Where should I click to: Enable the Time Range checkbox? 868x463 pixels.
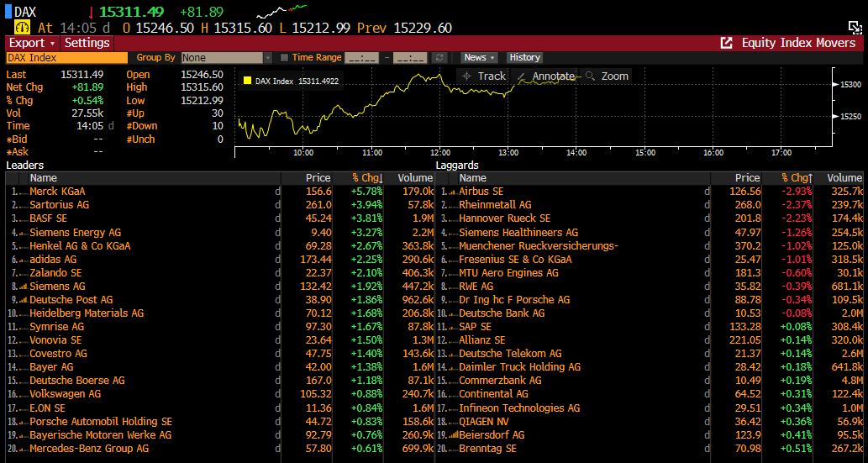(x=284, y=58)
